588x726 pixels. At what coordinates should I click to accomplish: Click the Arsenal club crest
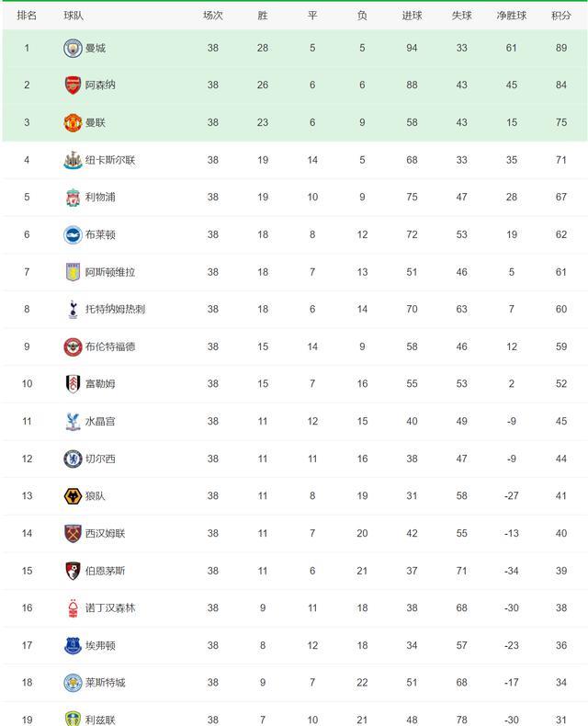73,85
